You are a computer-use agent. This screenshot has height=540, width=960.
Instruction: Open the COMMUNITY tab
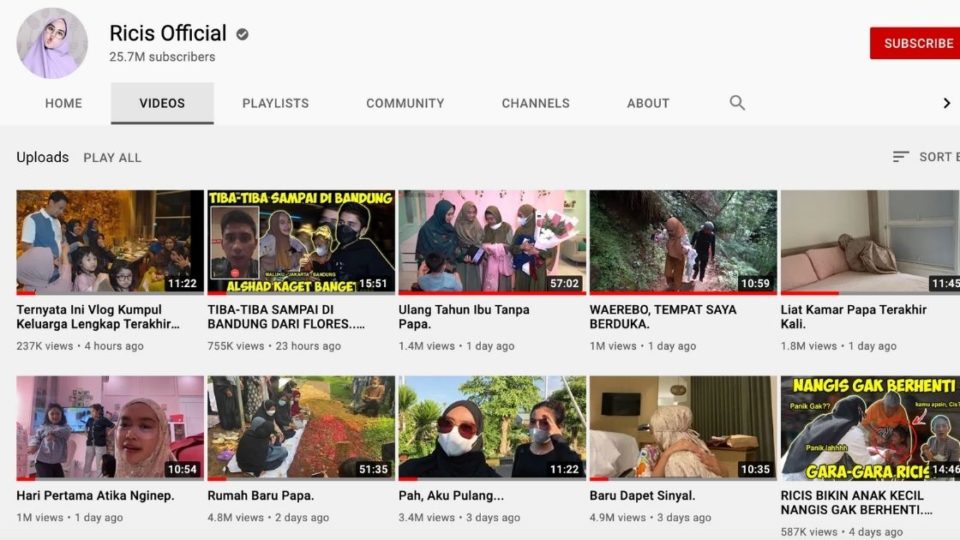coord(405,103)
